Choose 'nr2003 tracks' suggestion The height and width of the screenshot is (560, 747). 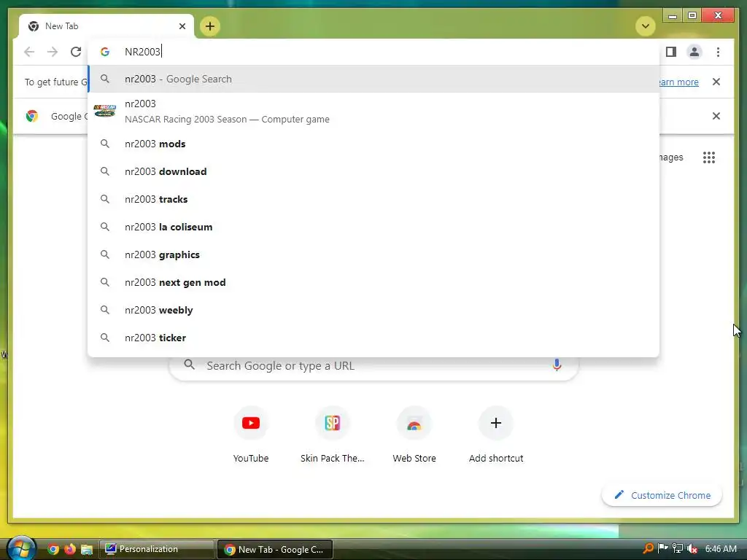point(374,199)
